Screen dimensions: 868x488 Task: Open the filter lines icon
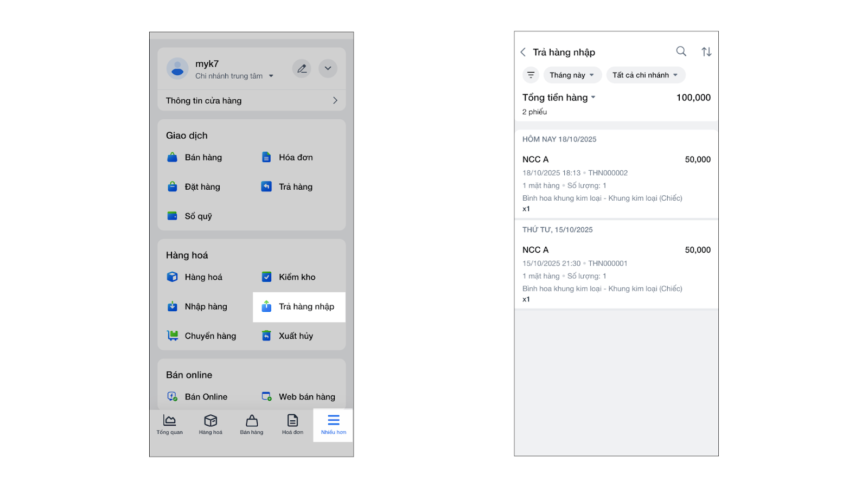click(531, 75)
